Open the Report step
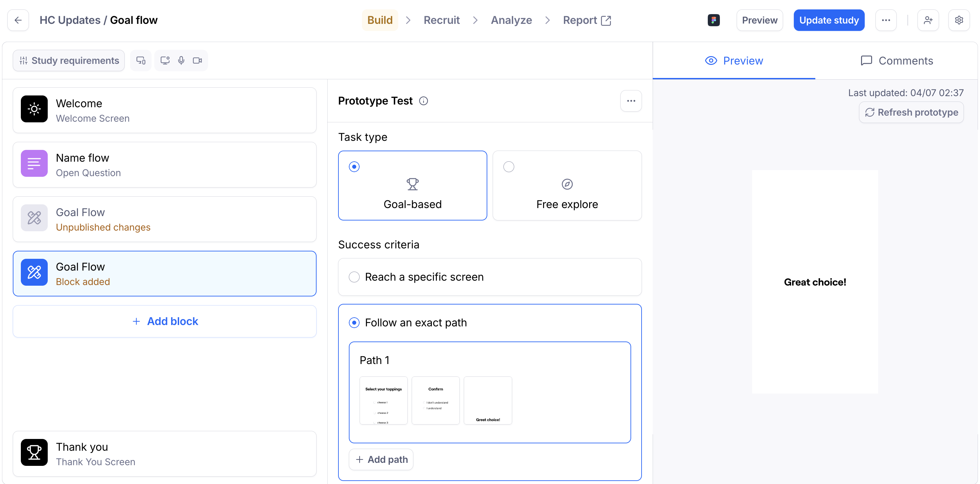Viewport: 980px width, 484px height. point(587,20)
